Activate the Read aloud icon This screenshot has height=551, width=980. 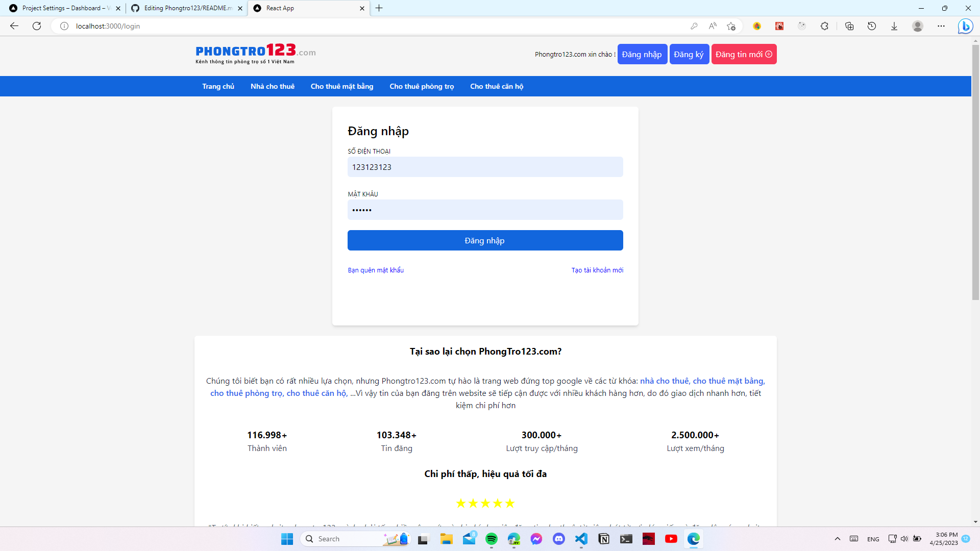pos(713,26)
